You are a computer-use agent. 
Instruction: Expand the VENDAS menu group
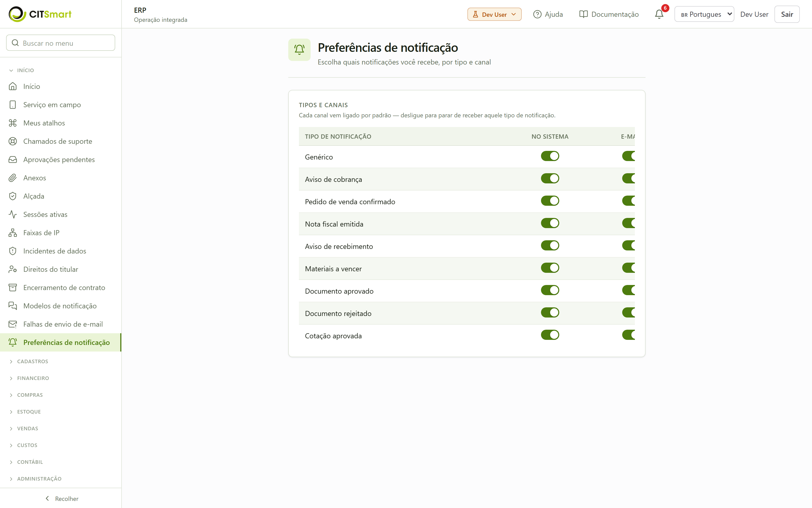pos(24,429)
